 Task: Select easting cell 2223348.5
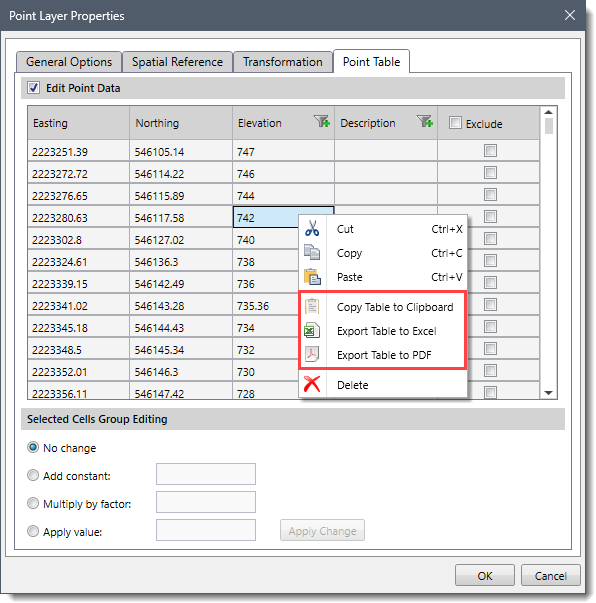(x=78, y=349)
